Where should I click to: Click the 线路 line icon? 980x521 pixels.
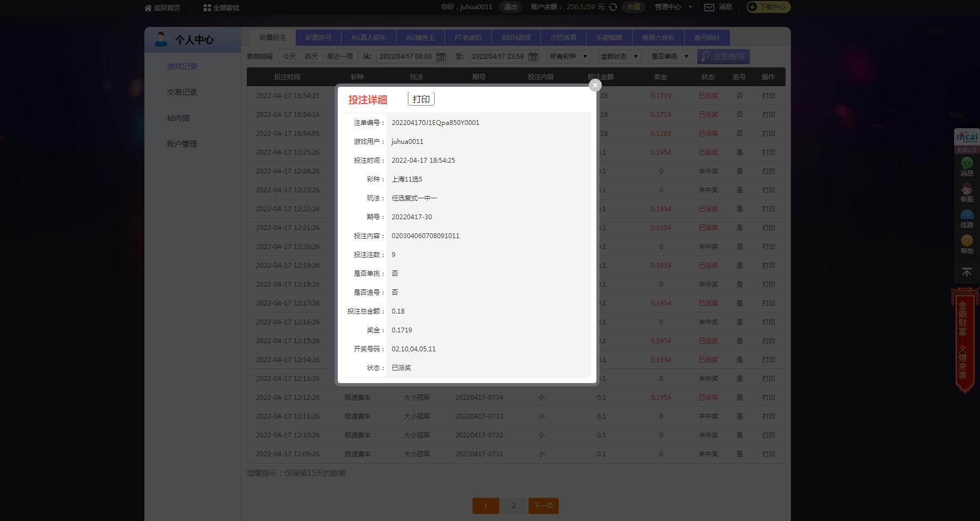pos(967,216)
